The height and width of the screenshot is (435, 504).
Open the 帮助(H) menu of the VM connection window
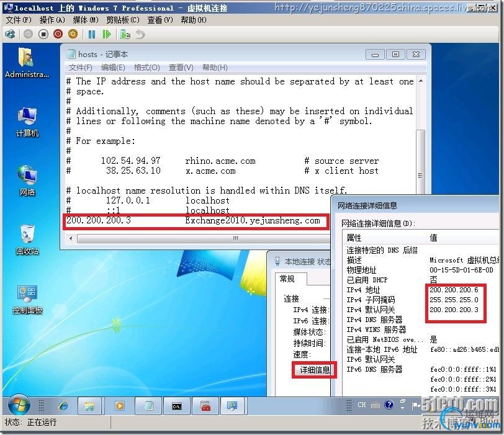coord(194,20)
